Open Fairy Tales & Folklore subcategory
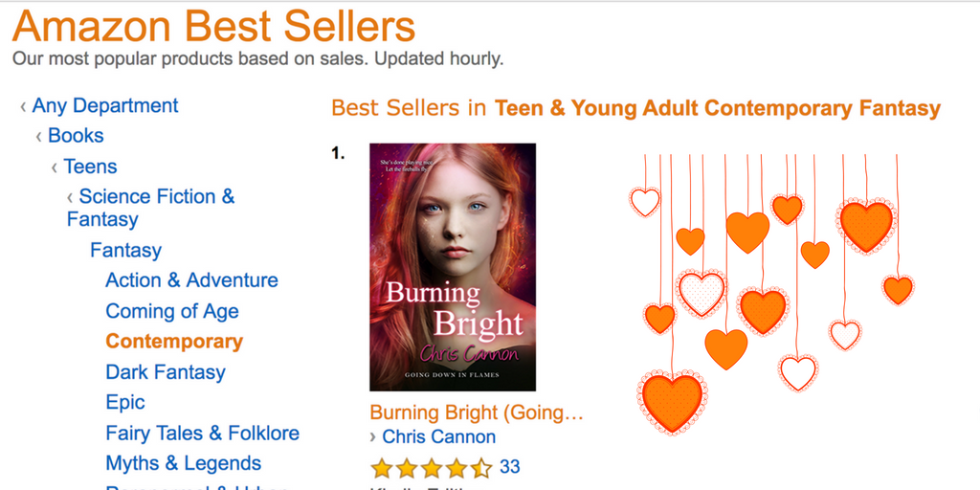This screenshot has height=490, width=980. (x=203, y=434)
